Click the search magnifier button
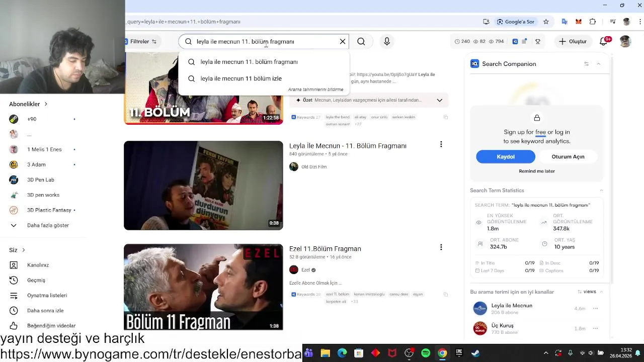The height and width of the screenshot is (362, 644). [x=361, y=41]
